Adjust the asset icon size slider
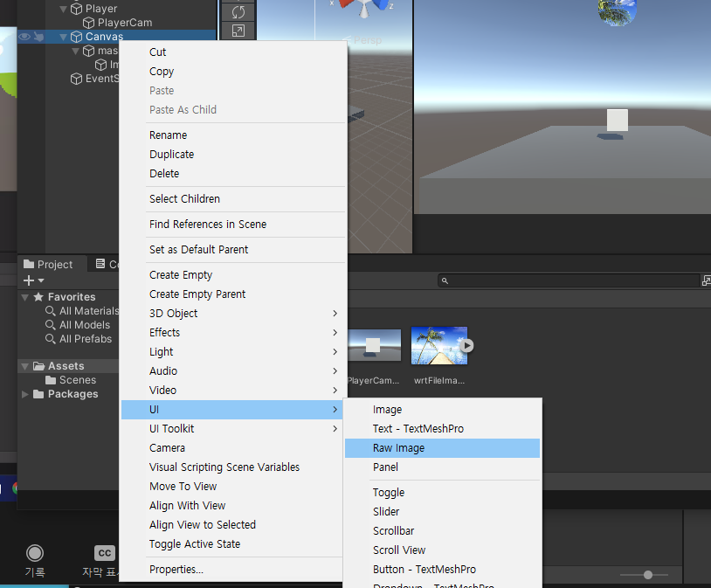 (x=647, y=575)
